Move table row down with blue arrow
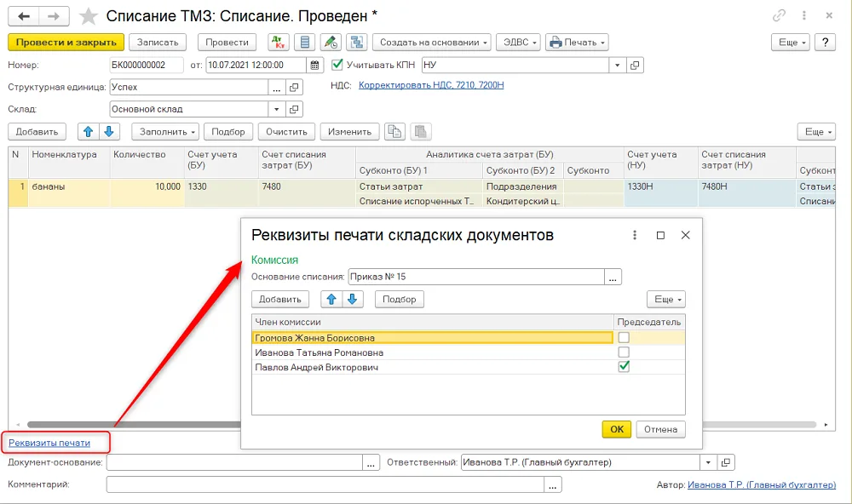This screenshot has width=852, height=504. coord(109,131)
